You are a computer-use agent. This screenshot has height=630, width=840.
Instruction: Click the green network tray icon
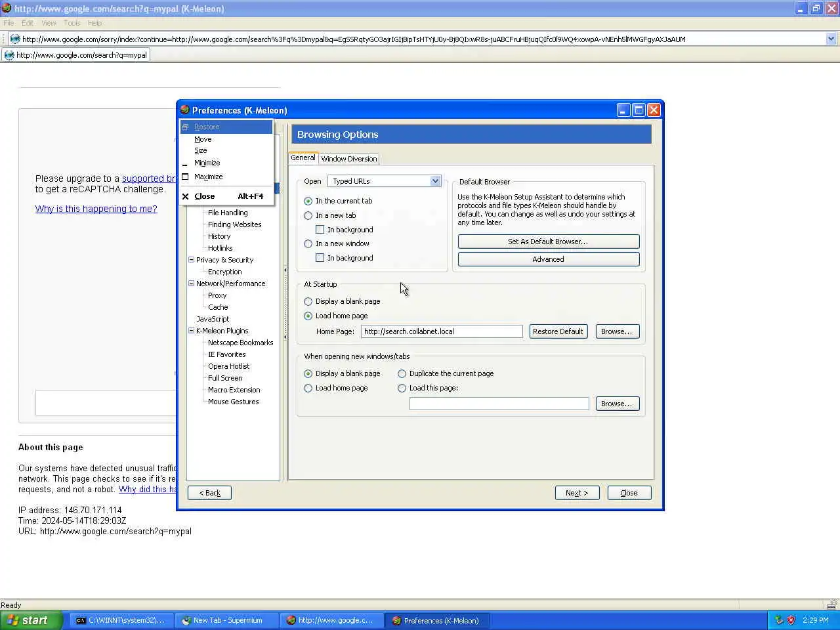coord(779,620)
